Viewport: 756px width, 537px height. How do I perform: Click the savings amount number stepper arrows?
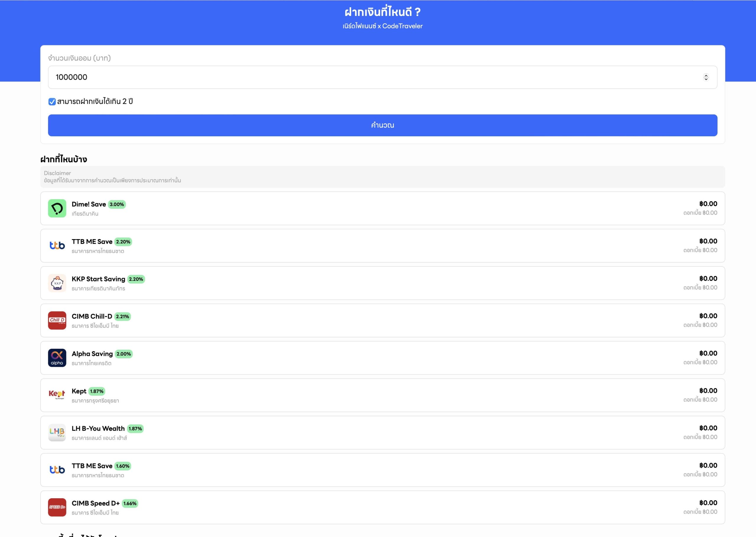click(x=706, y=77)
